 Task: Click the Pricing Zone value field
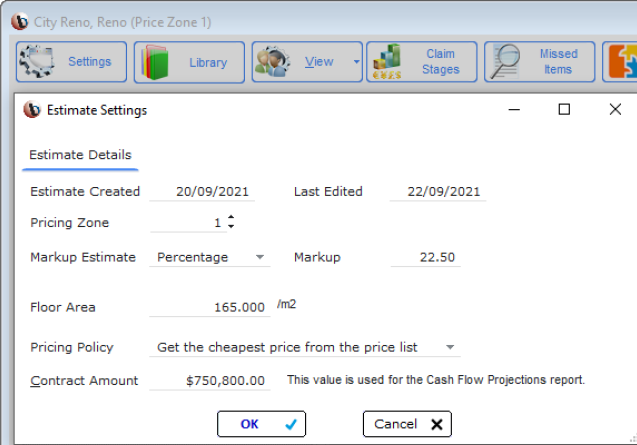pos(188,222)
